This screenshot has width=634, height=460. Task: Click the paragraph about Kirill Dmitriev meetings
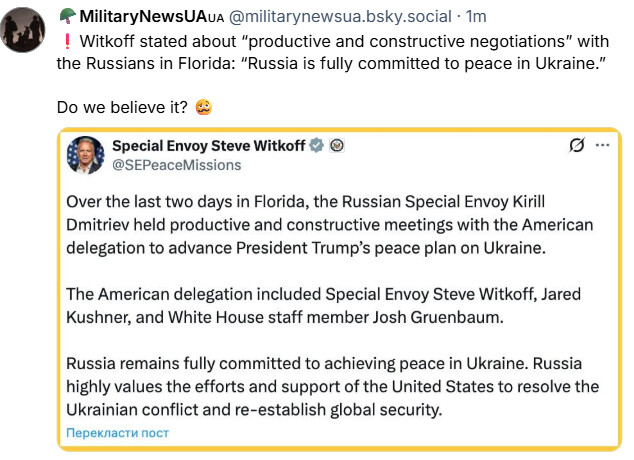pyautogui.click(x=330, y=223)
